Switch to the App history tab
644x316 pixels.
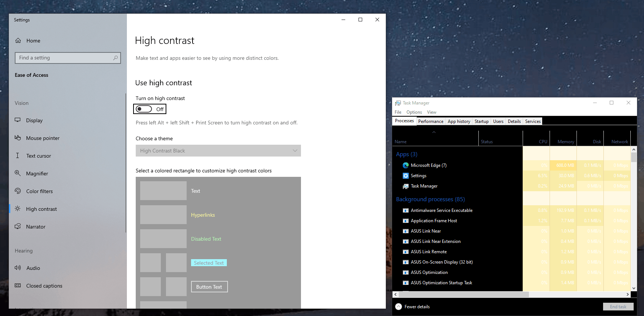459,121
